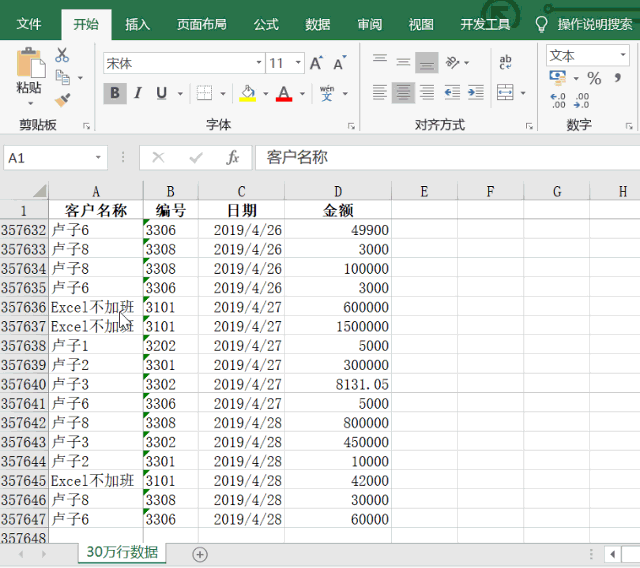Screen dimensions: 640x568
Task: Apply percent style
Action: (594, 78)
